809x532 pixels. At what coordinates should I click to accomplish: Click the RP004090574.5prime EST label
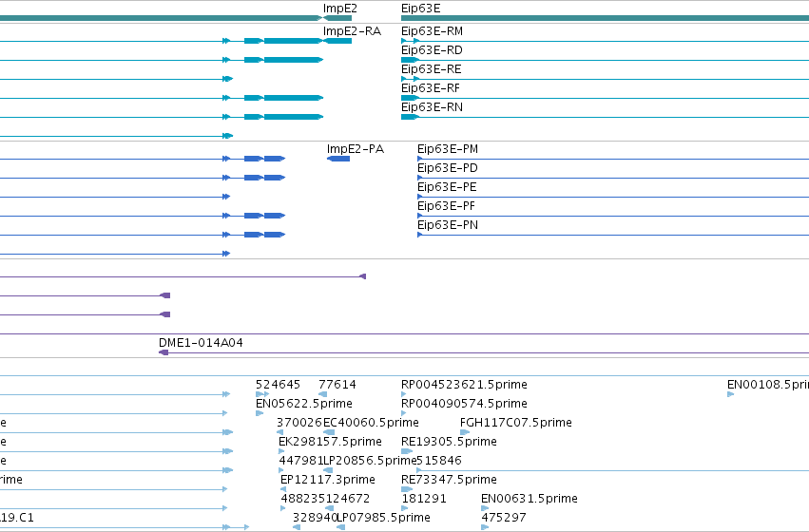coord(464,404)
